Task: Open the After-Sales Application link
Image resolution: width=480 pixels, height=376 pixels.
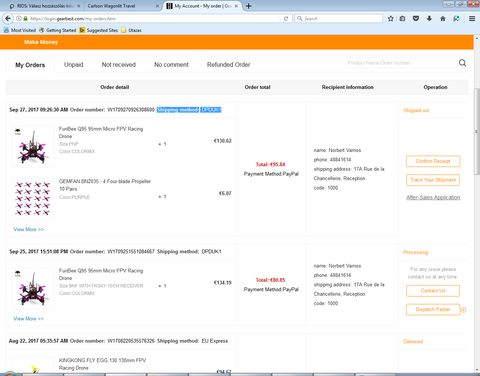Action: pos(433,197)
